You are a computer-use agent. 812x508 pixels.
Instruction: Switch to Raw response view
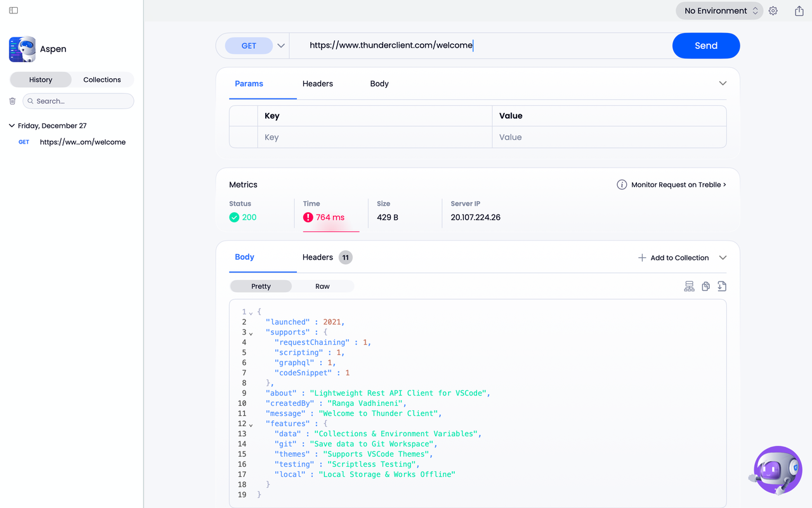(x=322, y=286)
